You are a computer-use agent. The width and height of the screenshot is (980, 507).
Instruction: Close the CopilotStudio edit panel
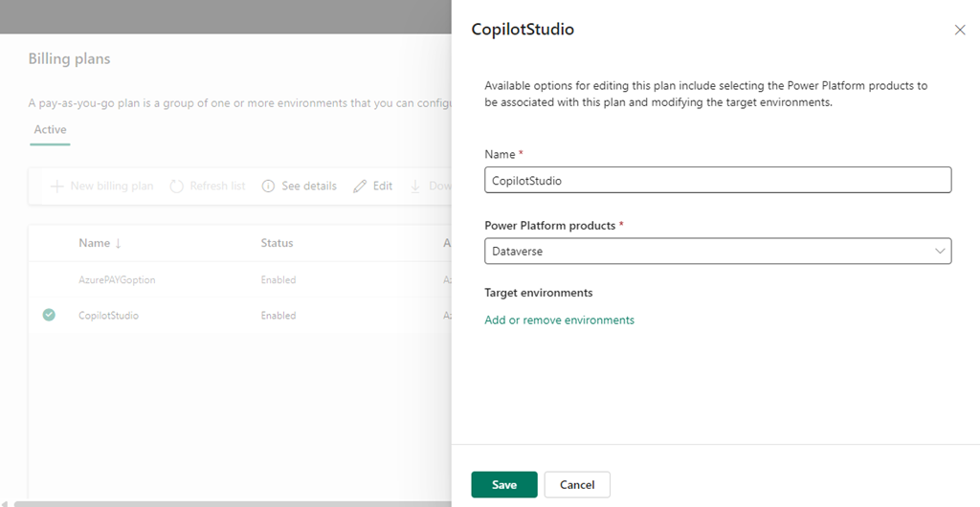click(x=960, y=31)
